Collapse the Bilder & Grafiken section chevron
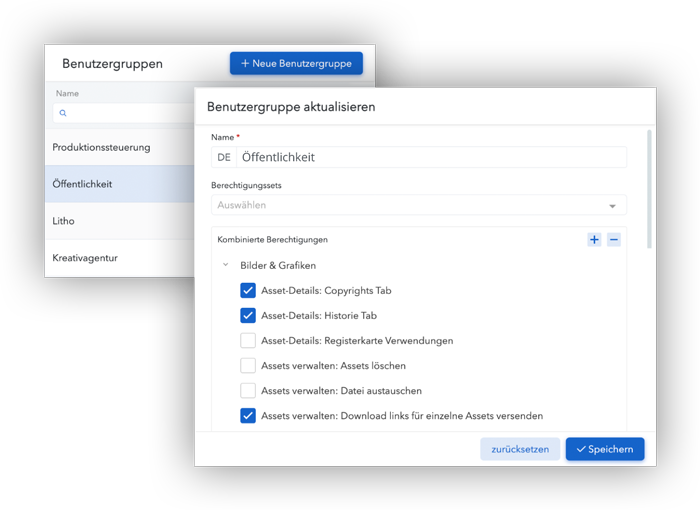This screenshot has width=700, height=510. point(225,265)
